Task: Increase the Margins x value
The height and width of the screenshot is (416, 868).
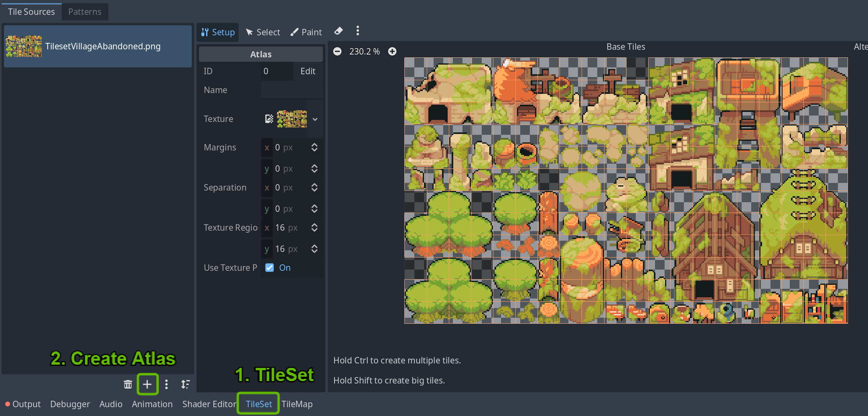Action: (314, 145)
